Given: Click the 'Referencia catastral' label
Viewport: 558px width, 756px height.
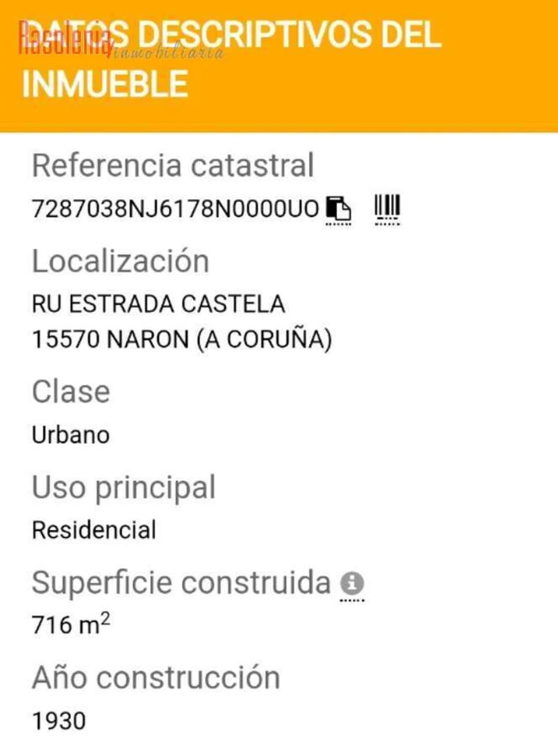Looking at the screenshot, I should pos(173,165).
